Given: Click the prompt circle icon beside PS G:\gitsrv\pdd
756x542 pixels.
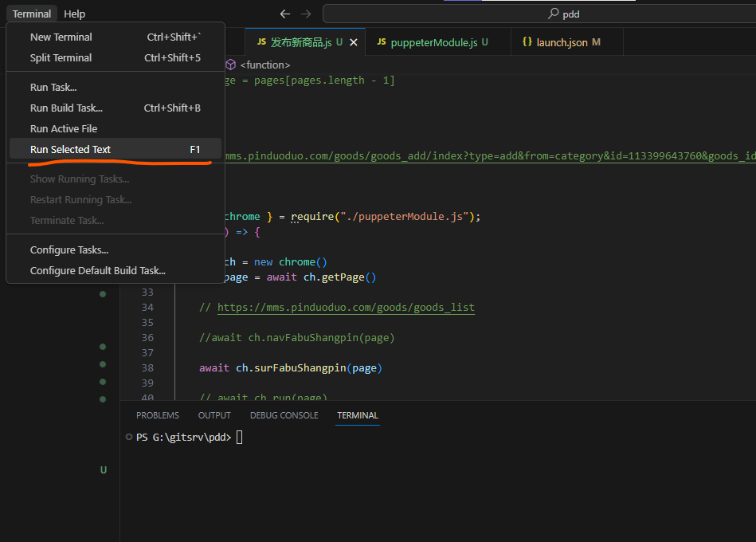Looking at the screenshot, I should pos(128,437).
